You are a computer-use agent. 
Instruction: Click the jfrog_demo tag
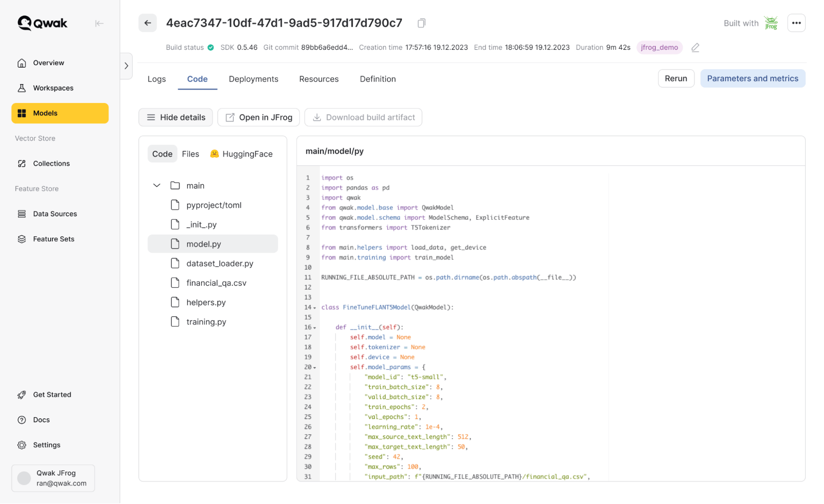pos(659,47)
